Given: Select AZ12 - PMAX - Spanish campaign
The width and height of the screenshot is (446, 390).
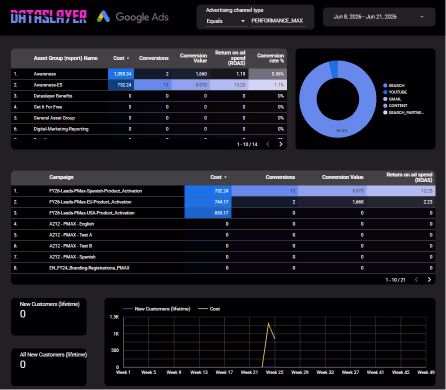Looking at the screenshot, I should point(223,257).
